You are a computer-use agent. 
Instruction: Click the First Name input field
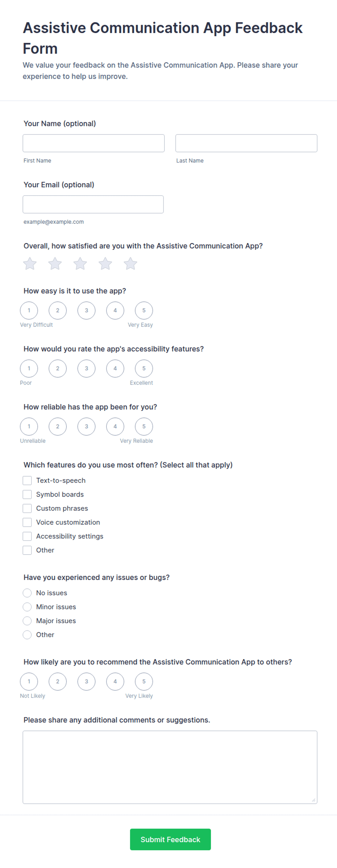[93, 143]
